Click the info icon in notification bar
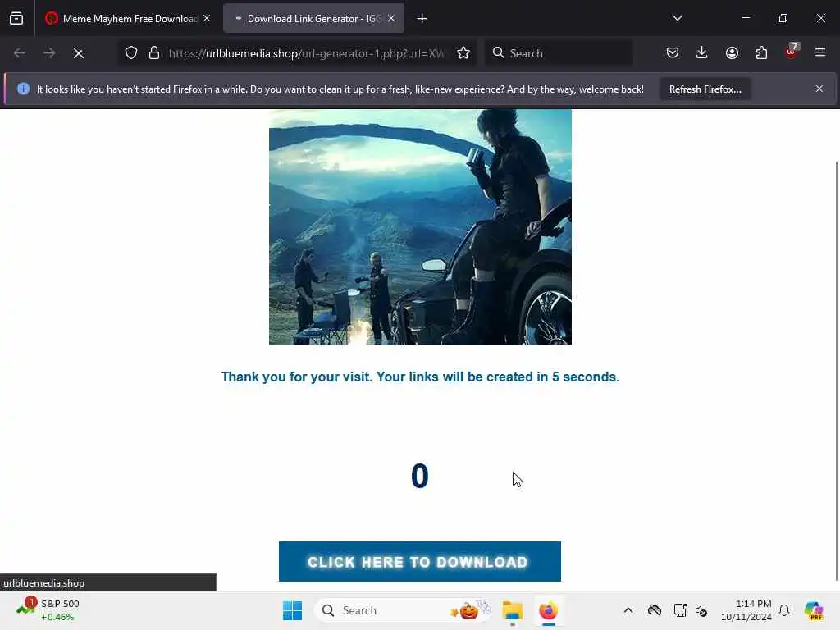Screen dimensions: 840x630 [23, 89]
